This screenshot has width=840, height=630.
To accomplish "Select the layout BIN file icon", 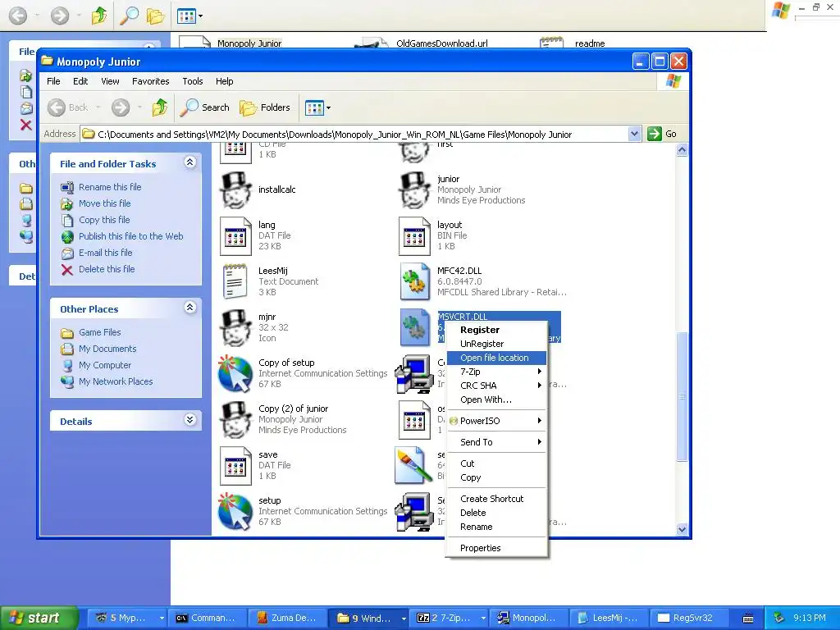I will pyautogui.click(x=414, y=236).
